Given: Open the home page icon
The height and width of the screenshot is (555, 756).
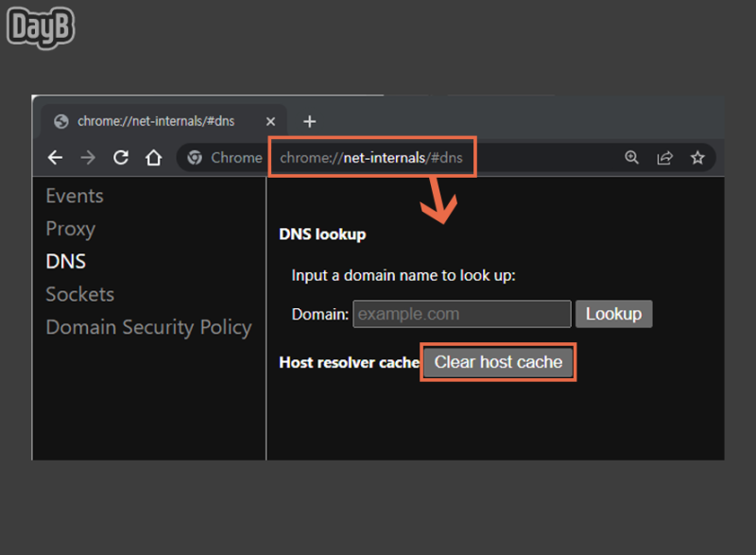Looking at the screenshot, I should pyautogui.click(x=154, y=157).
